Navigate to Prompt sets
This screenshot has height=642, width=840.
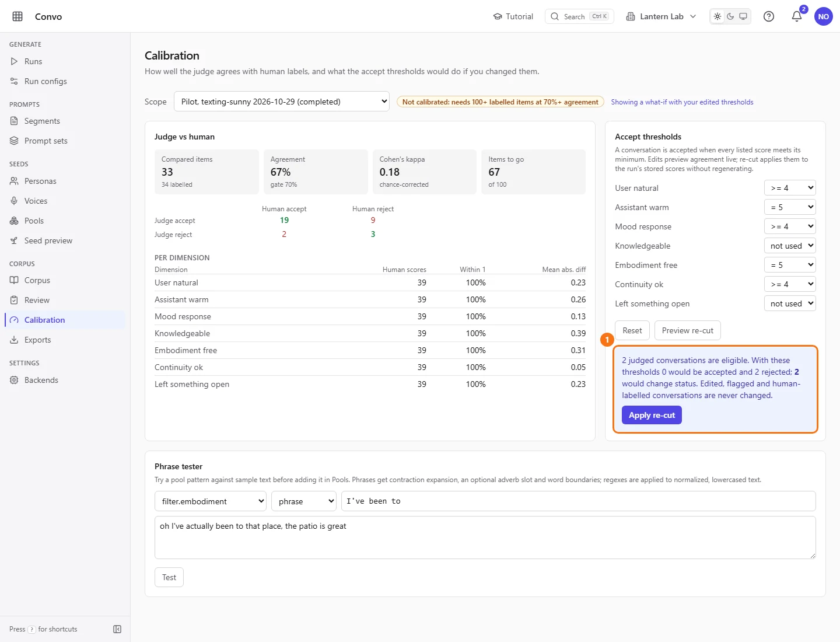pyautogui.click(x=65, y=141)
